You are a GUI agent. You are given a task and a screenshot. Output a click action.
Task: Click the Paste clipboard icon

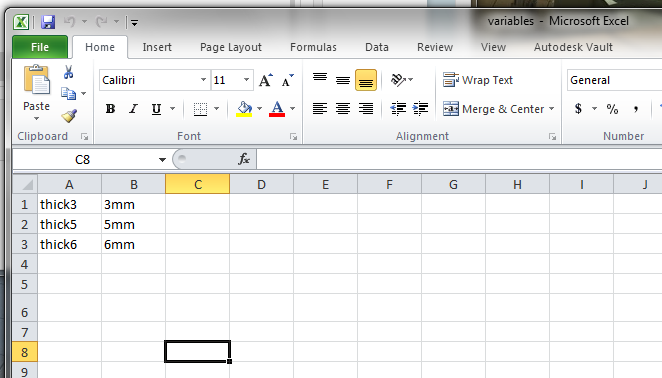coord(37,80)
